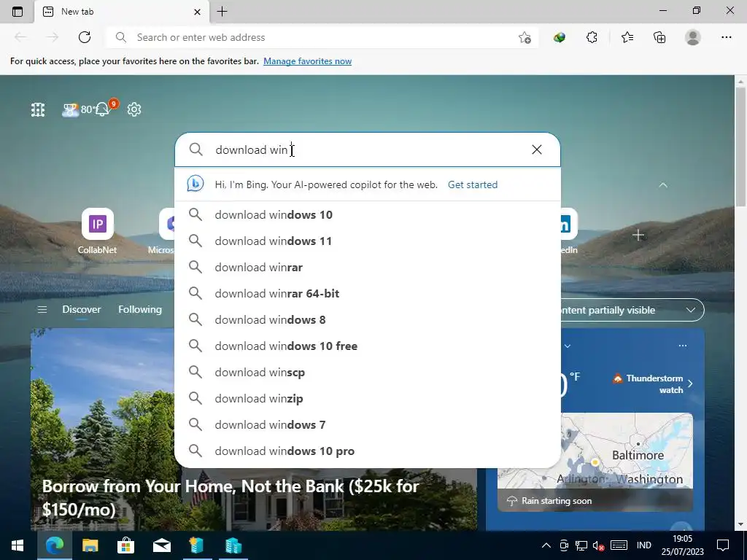Select suggestion download windows 10
The width and height of the screenshot is (747, 560).
coord(368,215)
